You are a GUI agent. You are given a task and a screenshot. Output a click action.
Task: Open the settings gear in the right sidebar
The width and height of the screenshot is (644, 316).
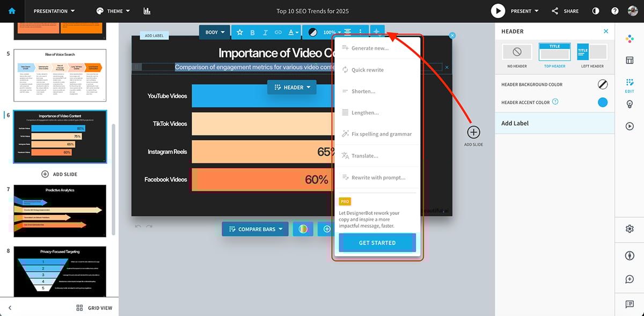(629, 229)
